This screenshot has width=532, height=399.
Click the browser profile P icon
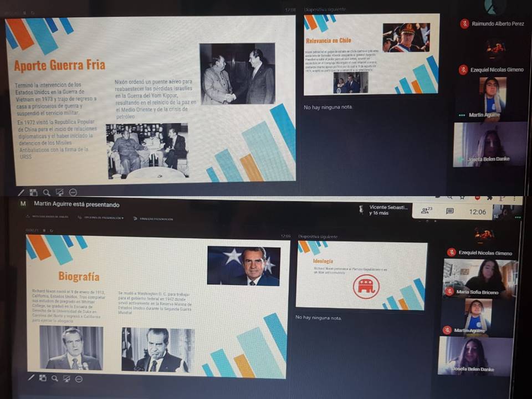[502, 198]
